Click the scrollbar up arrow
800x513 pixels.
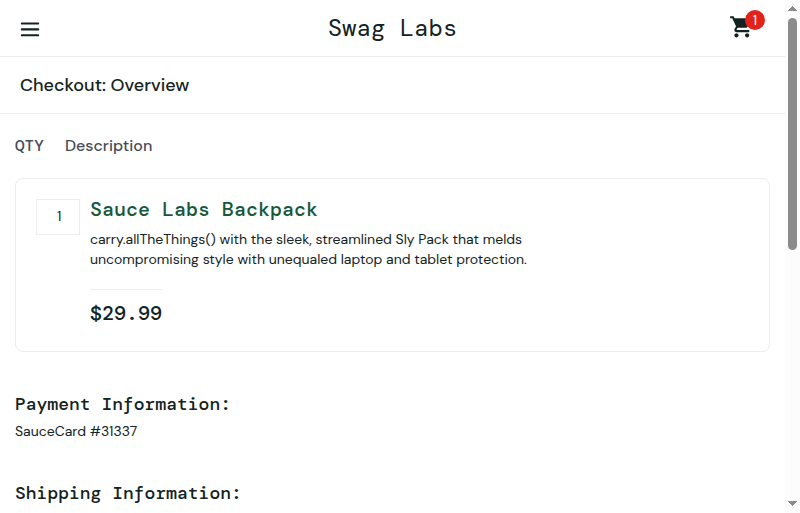[792, 9]
